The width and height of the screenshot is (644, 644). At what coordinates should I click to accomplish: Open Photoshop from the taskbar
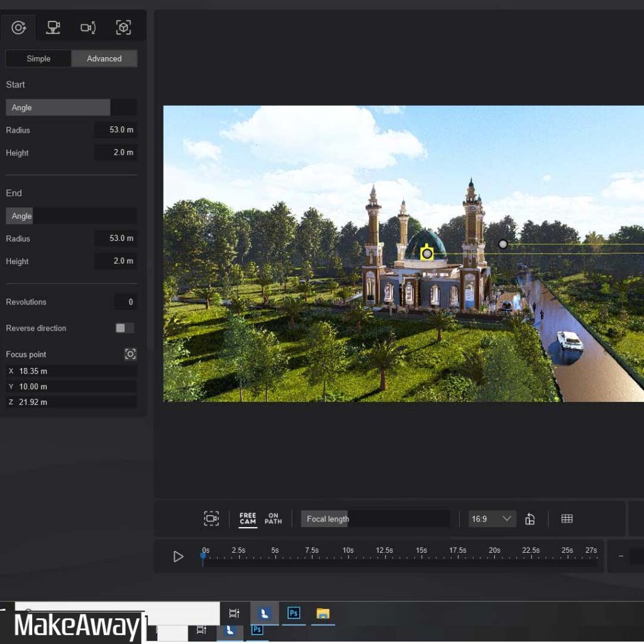tap(293, 613)
